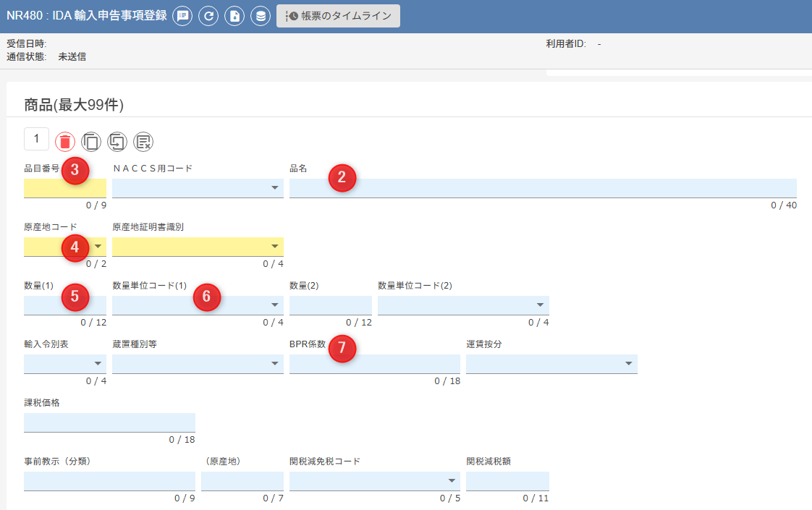The image size is (812, 510).
Task: Click the 関税減税額 input field
Action: coord(507,481)
